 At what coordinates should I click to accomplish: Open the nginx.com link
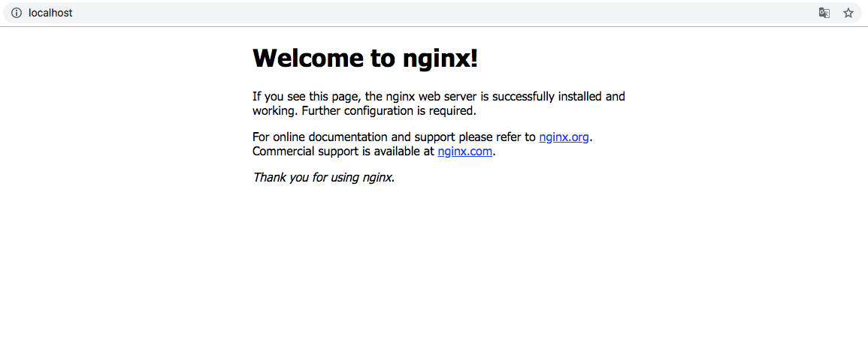(465, 152)
